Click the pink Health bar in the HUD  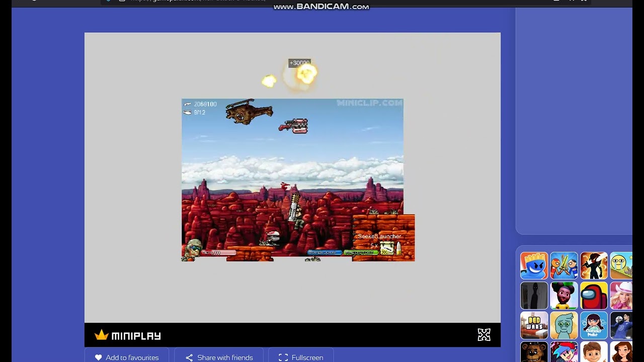(218, 252)
